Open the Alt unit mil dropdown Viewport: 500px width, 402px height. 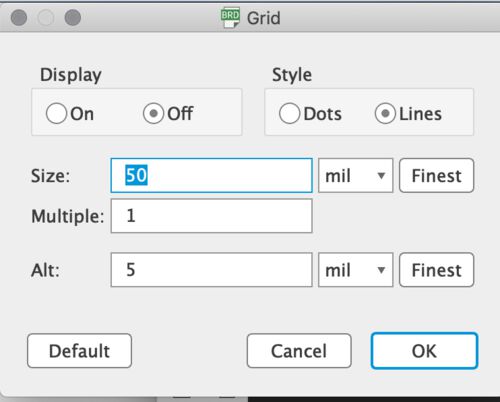click(356, 270)
